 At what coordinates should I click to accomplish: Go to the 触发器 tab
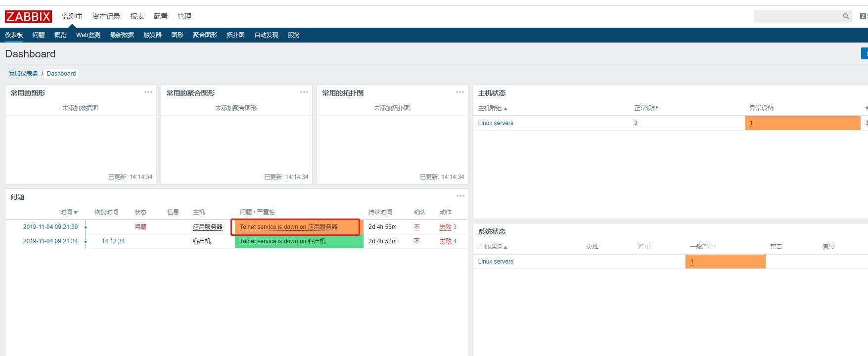click(x=152, y=35)
